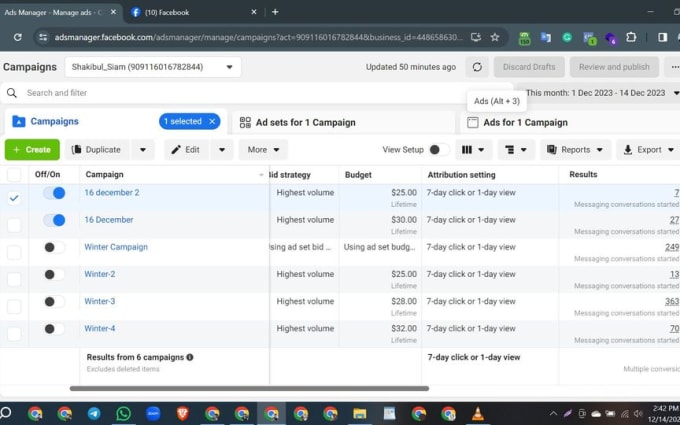Click the install app icon in address bar

pyautogui.click(x=476, y=37)
